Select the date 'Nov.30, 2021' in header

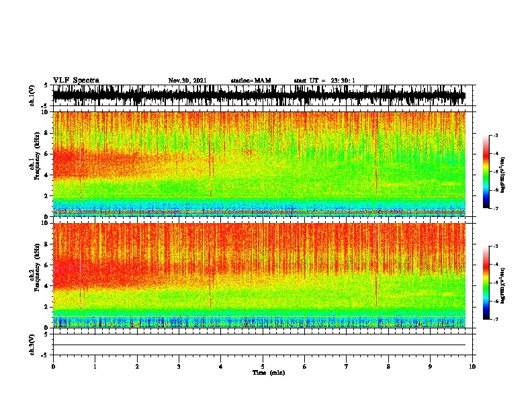click(187, 81)
